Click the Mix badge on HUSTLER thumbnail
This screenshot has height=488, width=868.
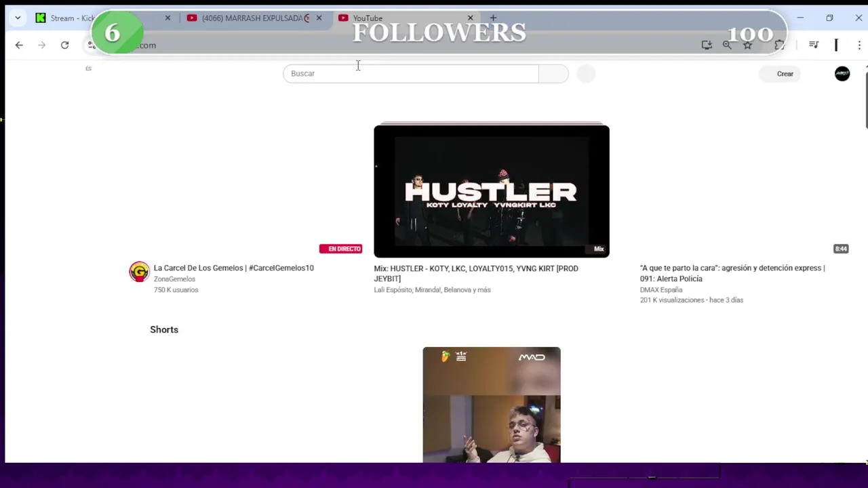click(x=599, y=249)
